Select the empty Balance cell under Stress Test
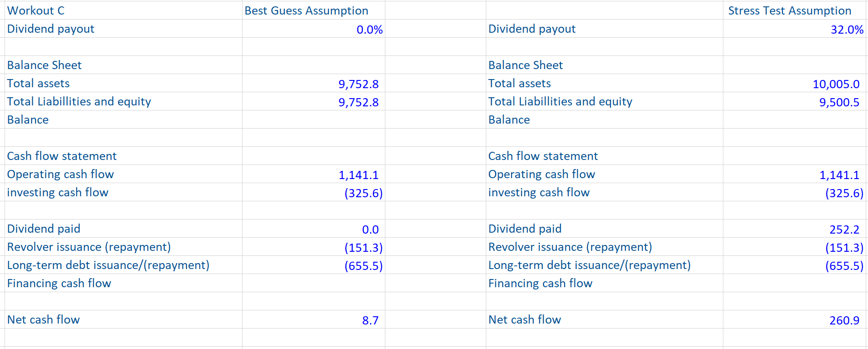 coord(794,120)
